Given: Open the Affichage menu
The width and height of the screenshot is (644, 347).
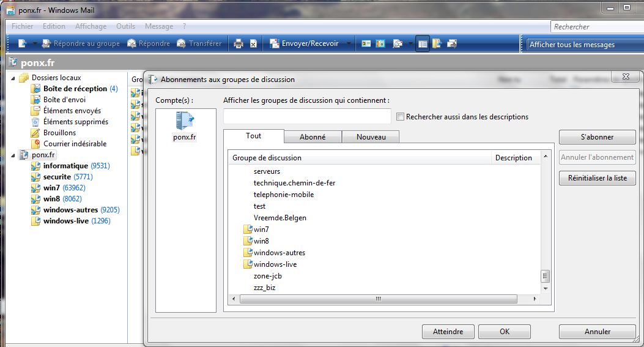Looking at the screenshot, I should coord(91,26).
